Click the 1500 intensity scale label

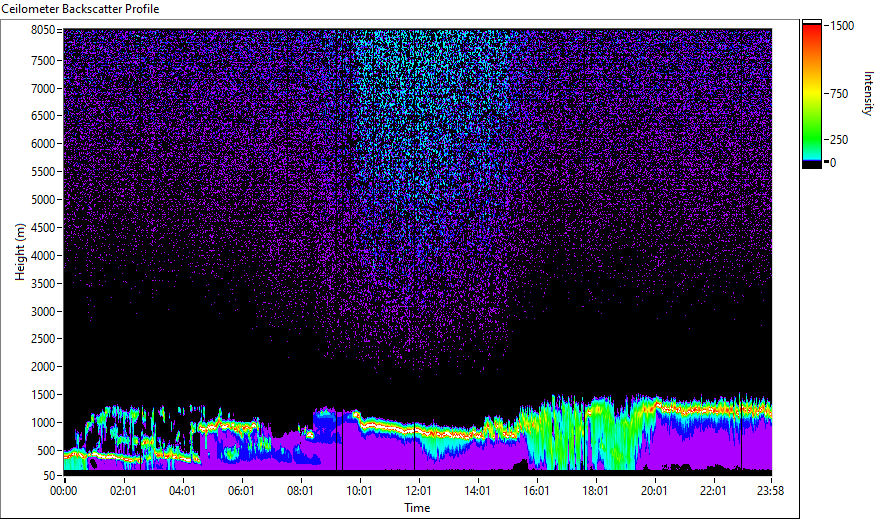pos(842,26)
